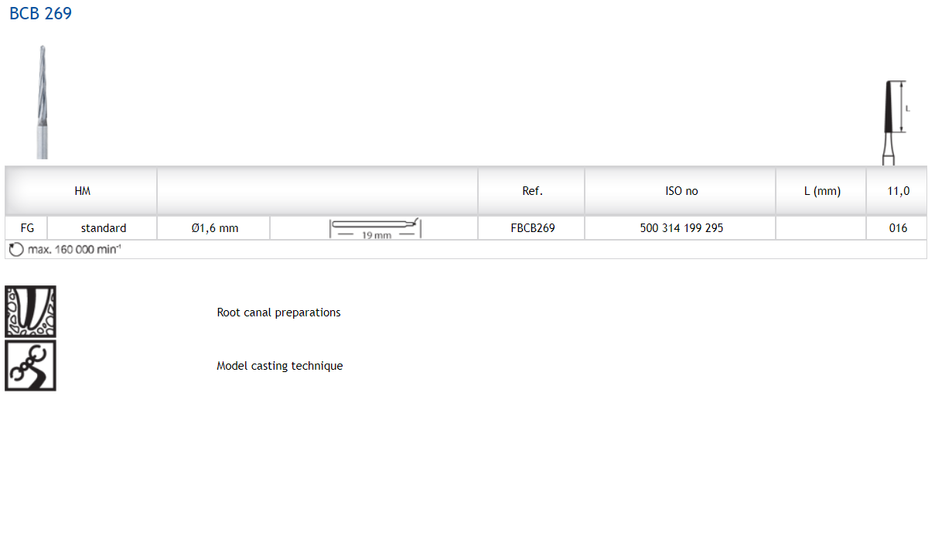The width and height of the screenshot is (935, 560).
Task: Click the ISO no column header
Action: [681, 191]
